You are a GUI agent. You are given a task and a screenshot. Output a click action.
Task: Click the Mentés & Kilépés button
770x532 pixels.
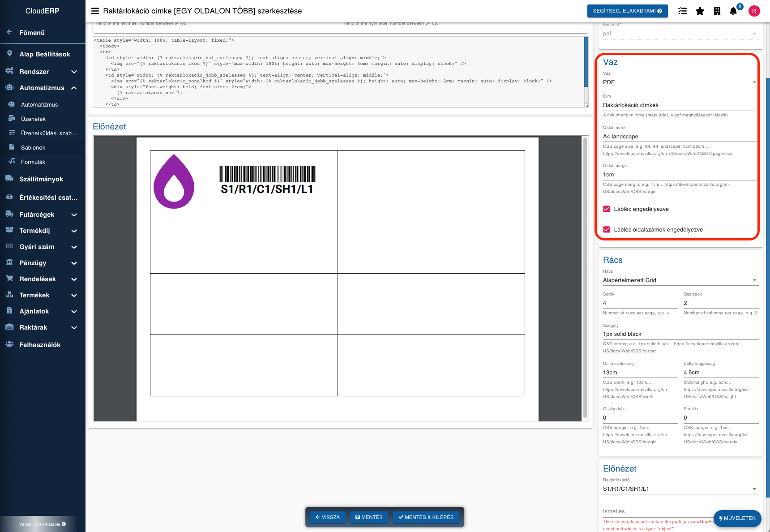tap(426, 517)
